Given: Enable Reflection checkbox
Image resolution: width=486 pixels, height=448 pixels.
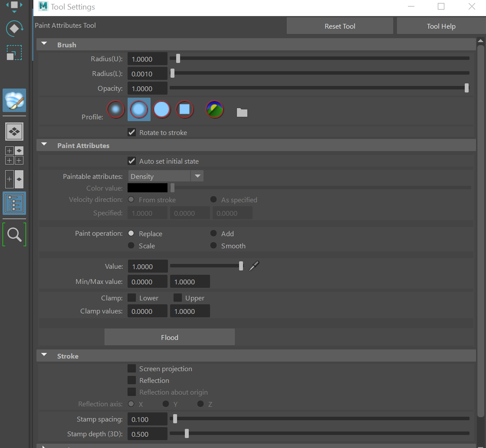Looking at the screenshot, I should click(132, 380).
